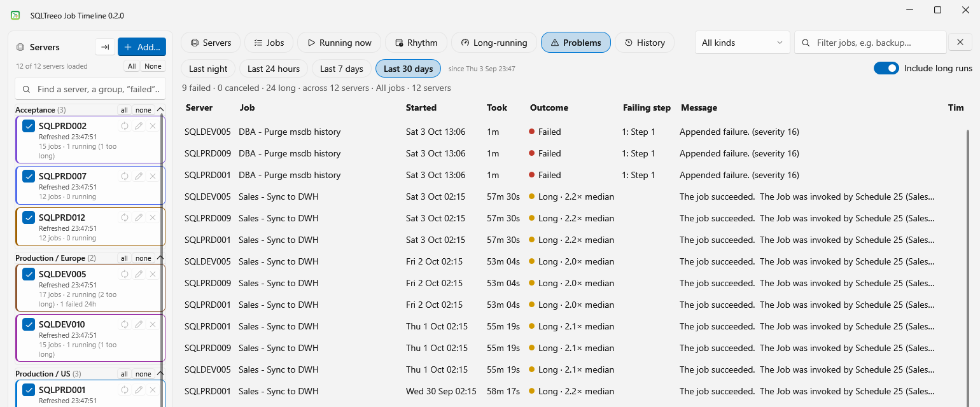The height and width of the screenshot is (407, 980).
Task: Refresh server SQLPRD007
Action: click(x=125, y=176)
